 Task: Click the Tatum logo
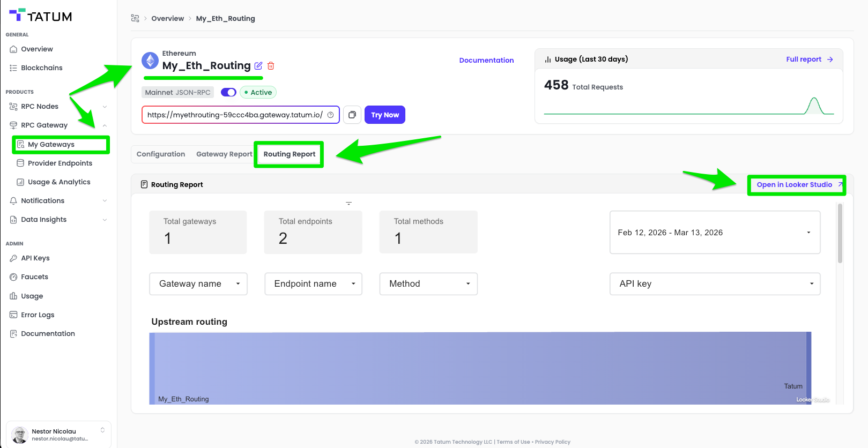40,16
